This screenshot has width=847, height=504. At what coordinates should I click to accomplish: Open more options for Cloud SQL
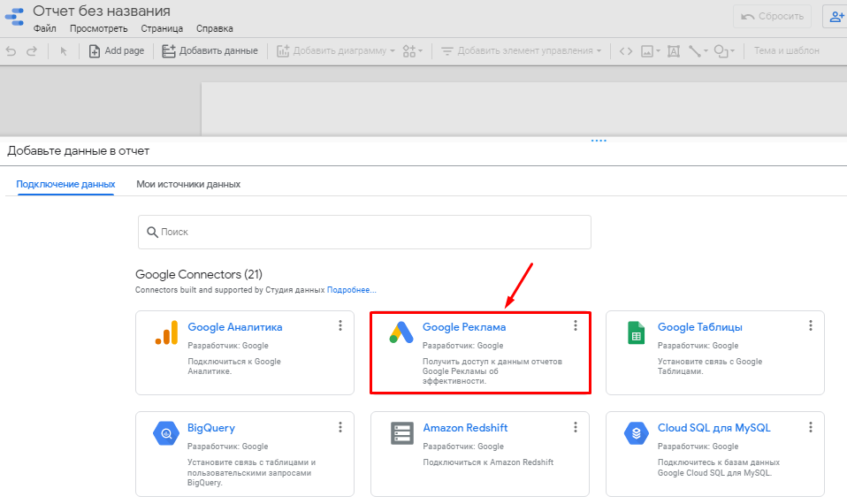810,427
